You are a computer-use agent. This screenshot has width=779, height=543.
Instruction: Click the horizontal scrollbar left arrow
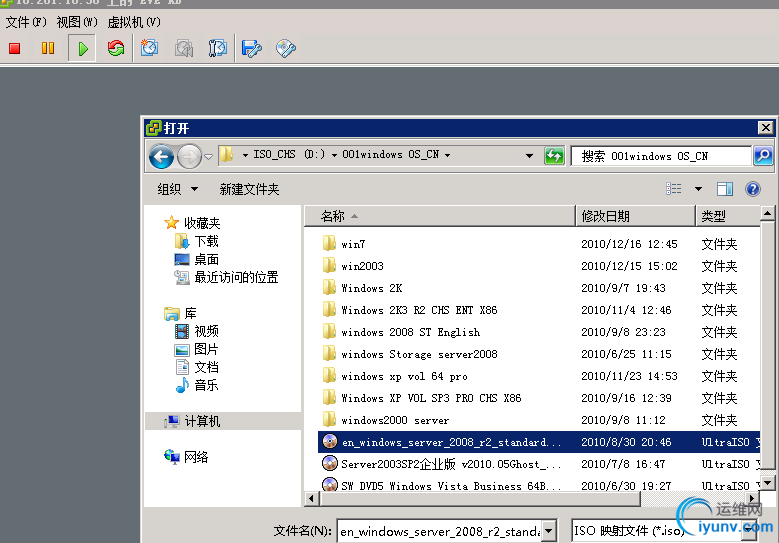(x=312, y=498)
